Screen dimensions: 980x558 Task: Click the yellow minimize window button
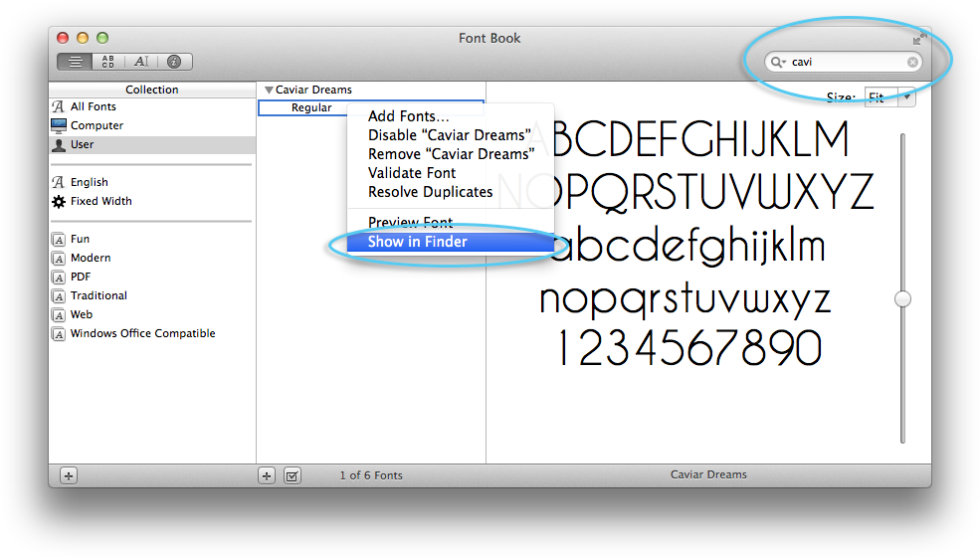click(83, 38)
